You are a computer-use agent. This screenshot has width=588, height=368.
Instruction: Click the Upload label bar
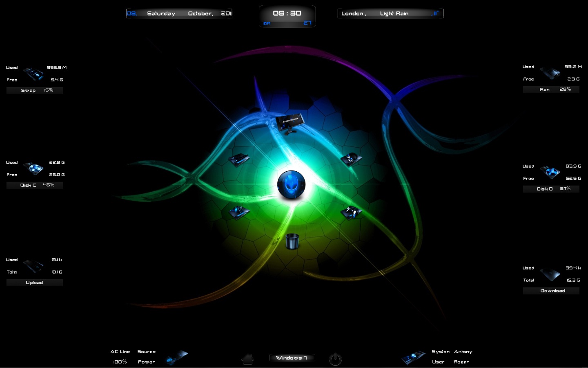click(35, 283)
